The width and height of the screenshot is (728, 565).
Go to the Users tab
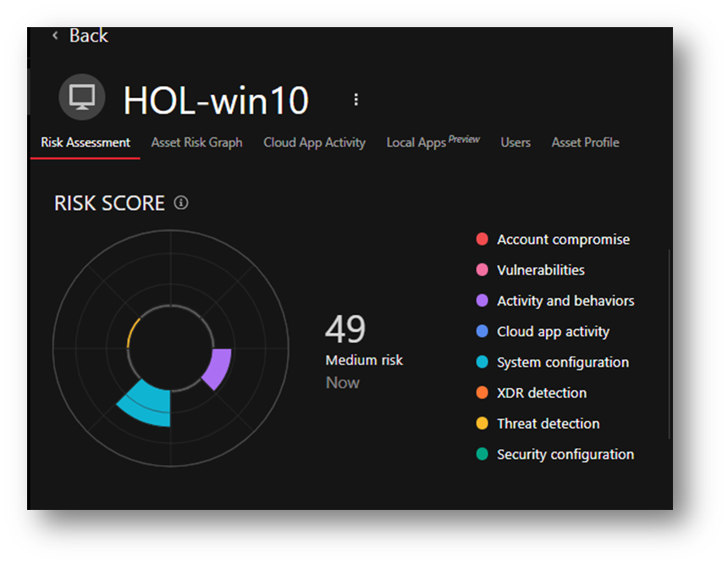516,142
